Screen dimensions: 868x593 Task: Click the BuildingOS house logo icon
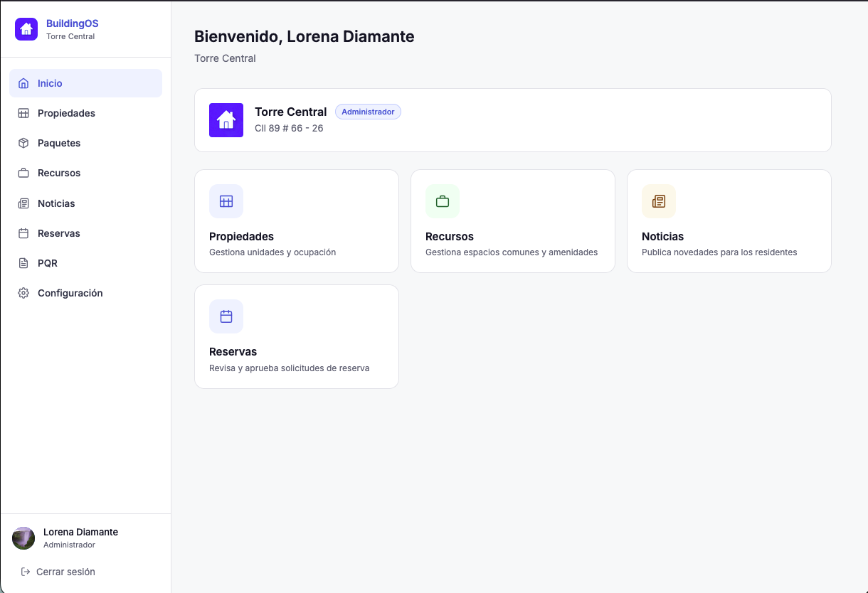coord(26,29)
